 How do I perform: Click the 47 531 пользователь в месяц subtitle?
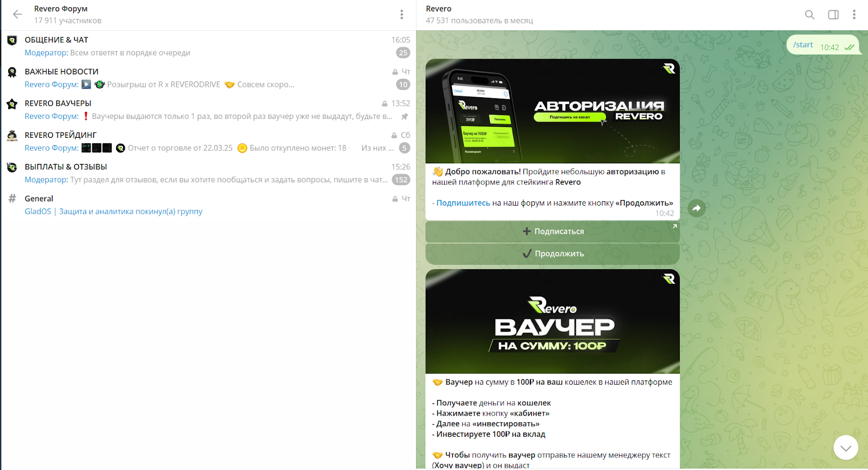coord(480,21)
